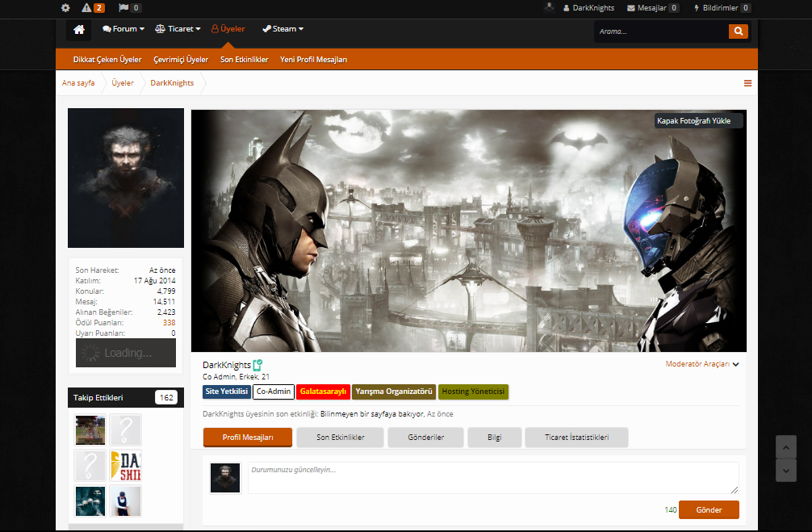The height and width of the screenshot is (532, 812).
Task: Open the Üyeler navigation item
Action: [228, 29]
